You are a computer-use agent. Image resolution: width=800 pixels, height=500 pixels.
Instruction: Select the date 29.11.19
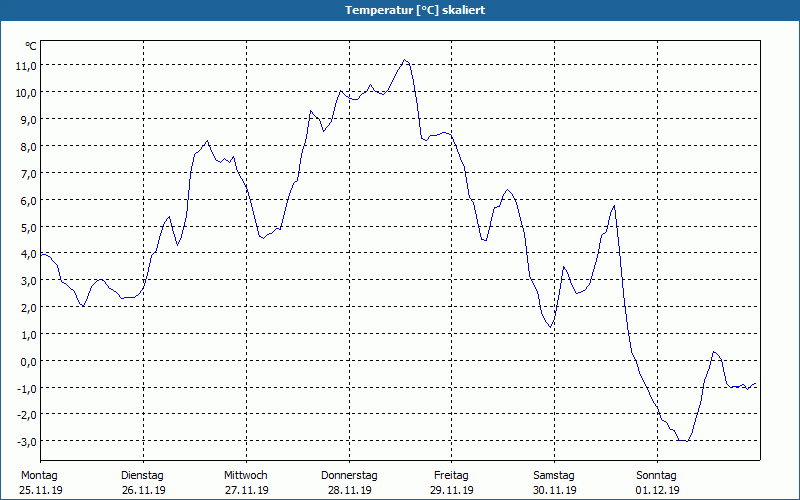tap(452, 490)
